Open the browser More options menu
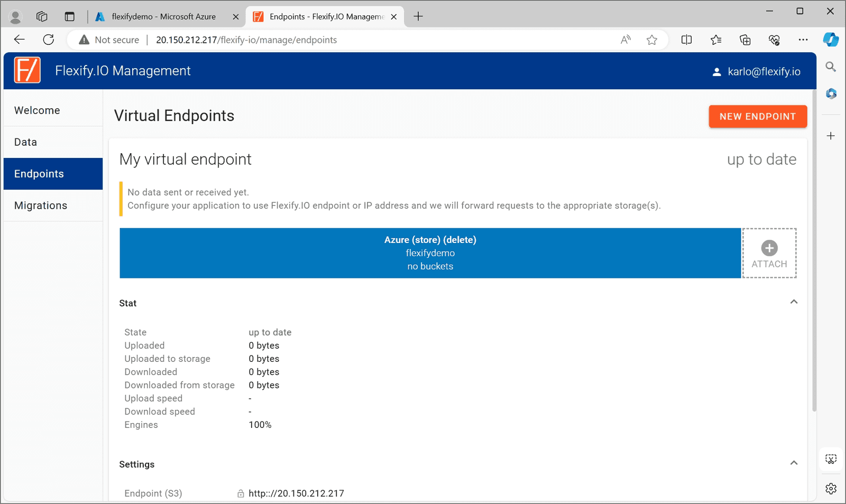846x504 pixels. 803,40
